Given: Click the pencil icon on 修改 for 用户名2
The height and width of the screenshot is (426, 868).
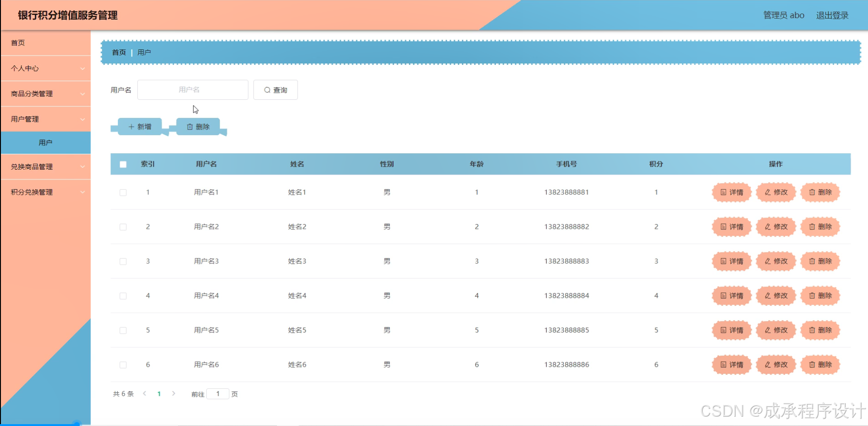Looking at the screenshot, I should click(767, 227).
